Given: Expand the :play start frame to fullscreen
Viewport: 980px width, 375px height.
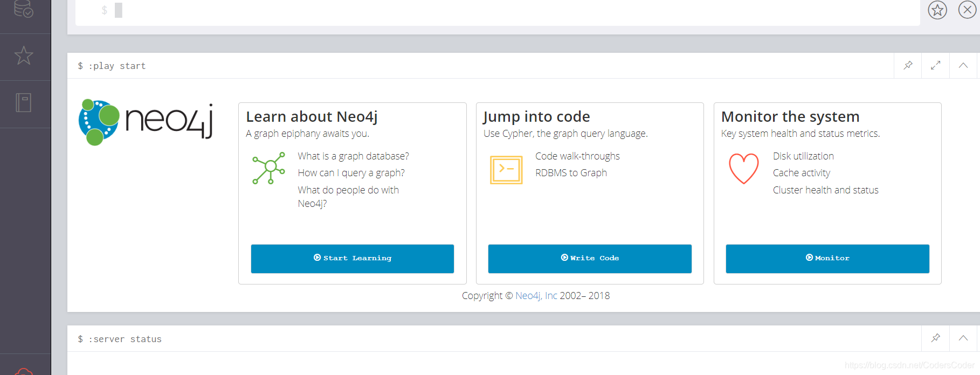Looking at the screenshot, I should pos(936,65).
